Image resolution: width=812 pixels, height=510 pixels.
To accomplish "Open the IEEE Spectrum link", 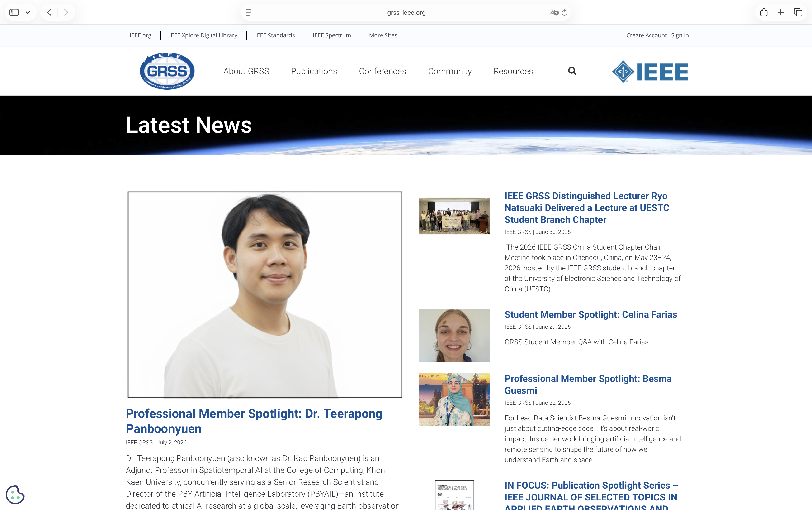I will (x=332, y=35).
